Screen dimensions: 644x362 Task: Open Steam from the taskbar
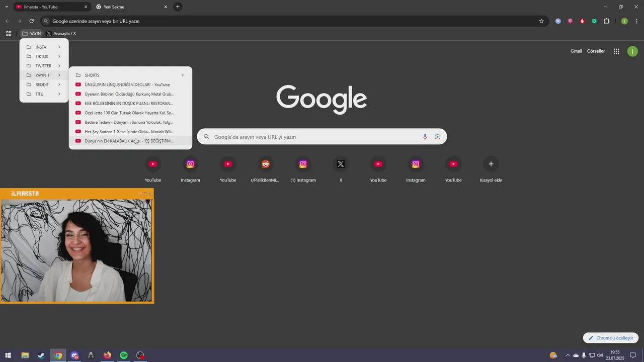click(x=41, y=355)
